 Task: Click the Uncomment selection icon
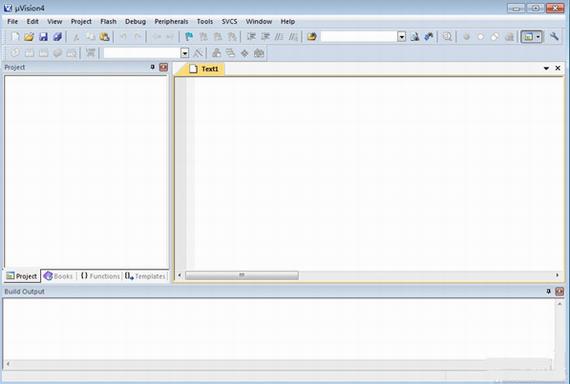(293, 37)
